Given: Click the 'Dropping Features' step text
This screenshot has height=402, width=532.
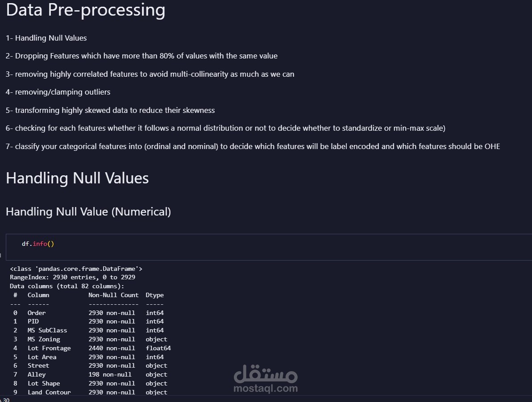Looking at the screenshot, I should pyautogui.click(x=141, y=56).
